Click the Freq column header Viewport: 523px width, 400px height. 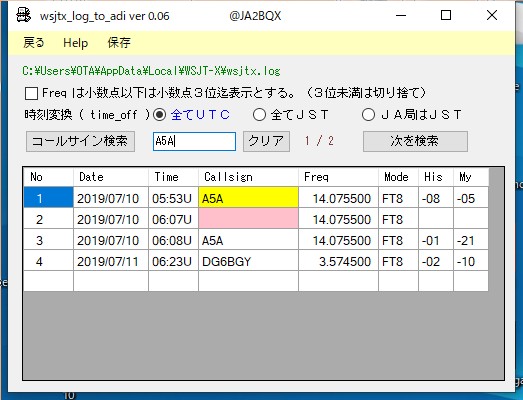(x=339, y=177)
